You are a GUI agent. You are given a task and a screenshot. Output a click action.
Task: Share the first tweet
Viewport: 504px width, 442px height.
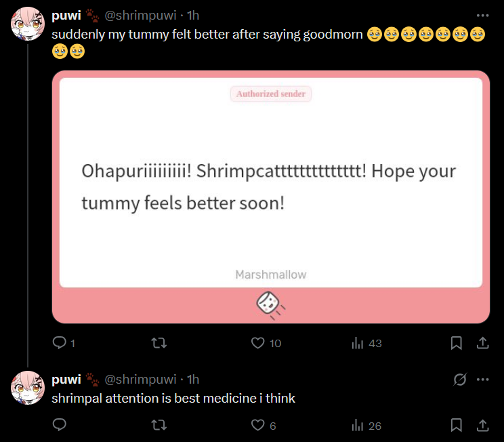(x=483, y=343)
